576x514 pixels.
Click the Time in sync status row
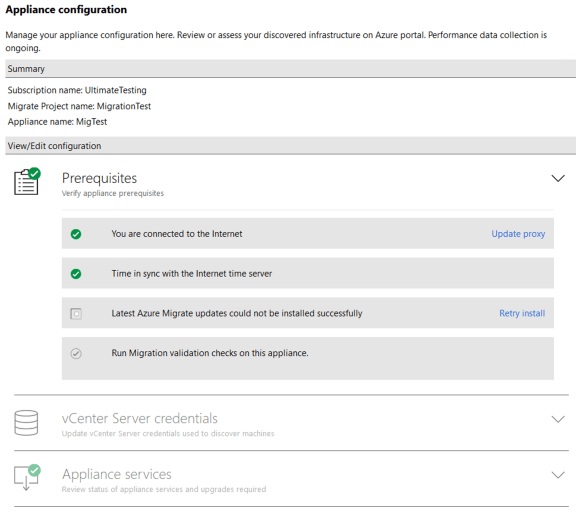pos(308,273)
